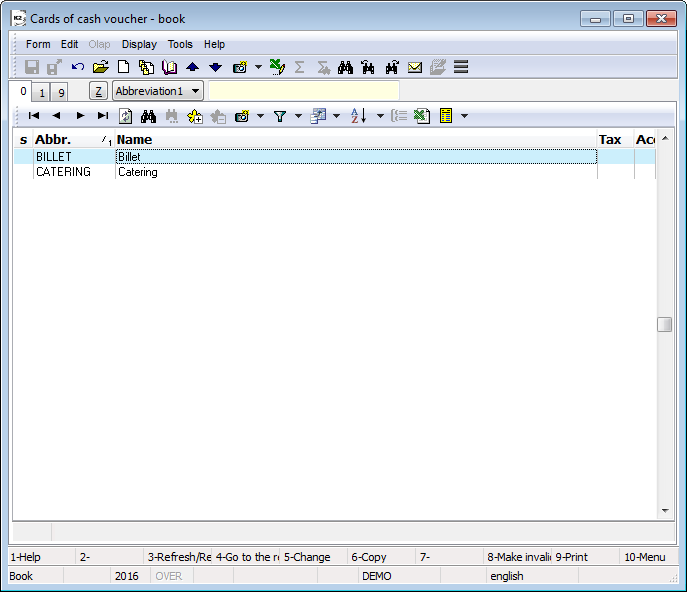Click the Name column header

tap(356, 140)
